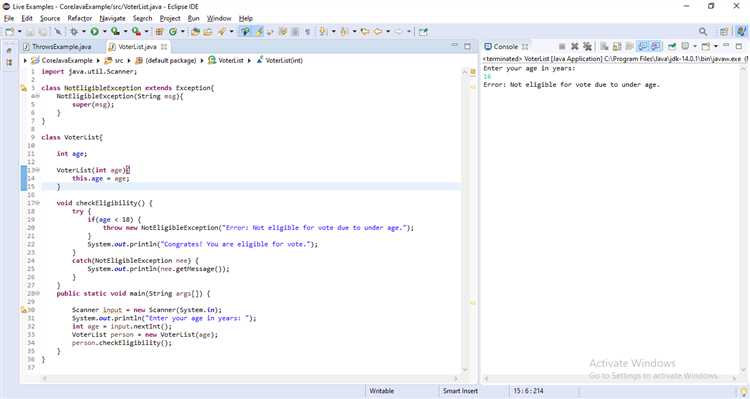
Task: Toggle Show Console on standard error change
Action: click(655, 46)
